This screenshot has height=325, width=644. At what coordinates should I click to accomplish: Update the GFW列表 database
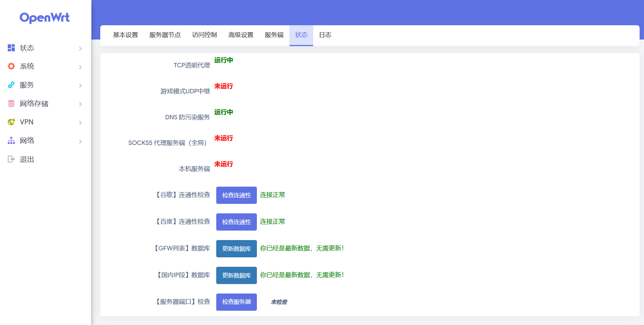[236, 249]
